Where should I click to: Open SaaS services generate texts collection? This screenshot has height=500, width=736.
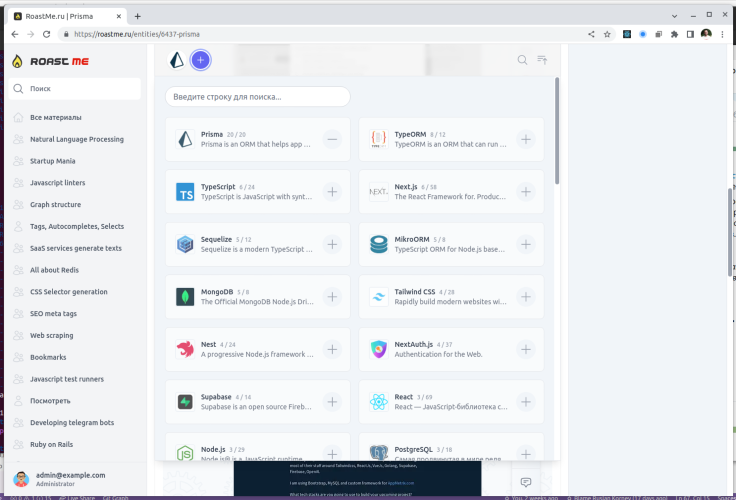pos(76,248)
